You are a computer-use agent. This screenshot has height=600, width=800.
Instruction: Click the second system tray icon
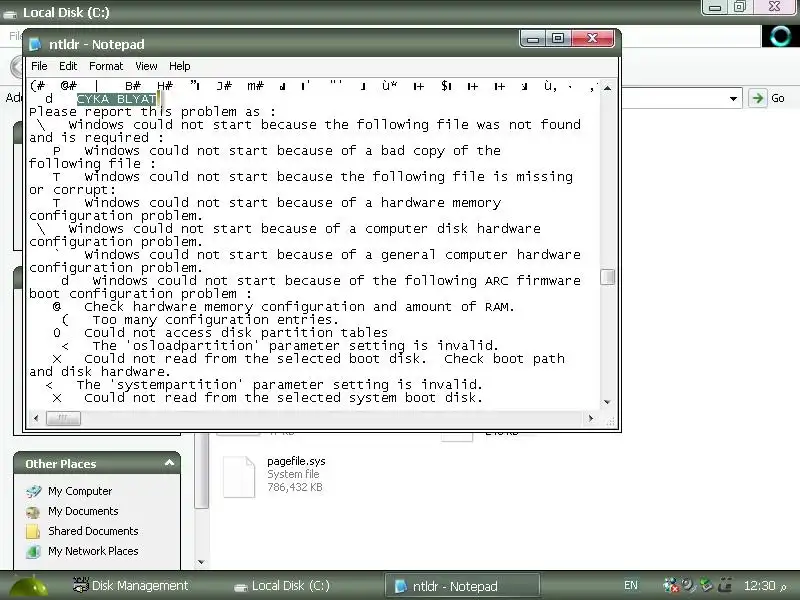[689, 585]
